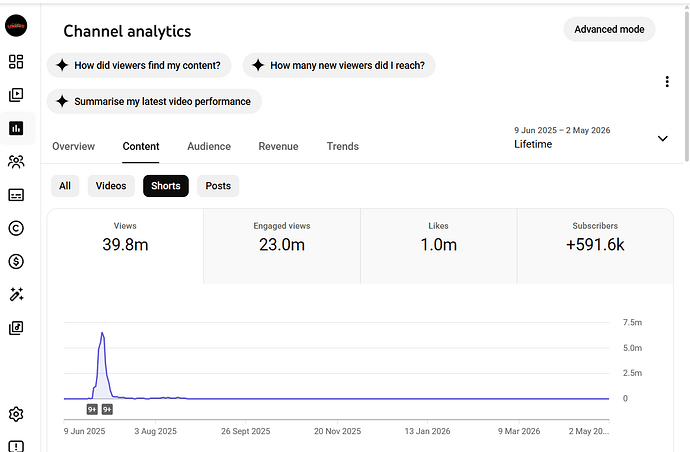Switch to the Audience tab

click(209, 146)
